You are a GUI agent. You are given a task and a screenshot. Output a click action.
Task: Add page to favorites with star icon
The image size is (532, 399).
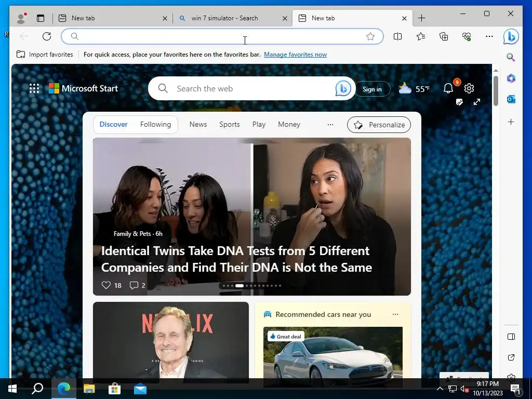coord(370,36)
